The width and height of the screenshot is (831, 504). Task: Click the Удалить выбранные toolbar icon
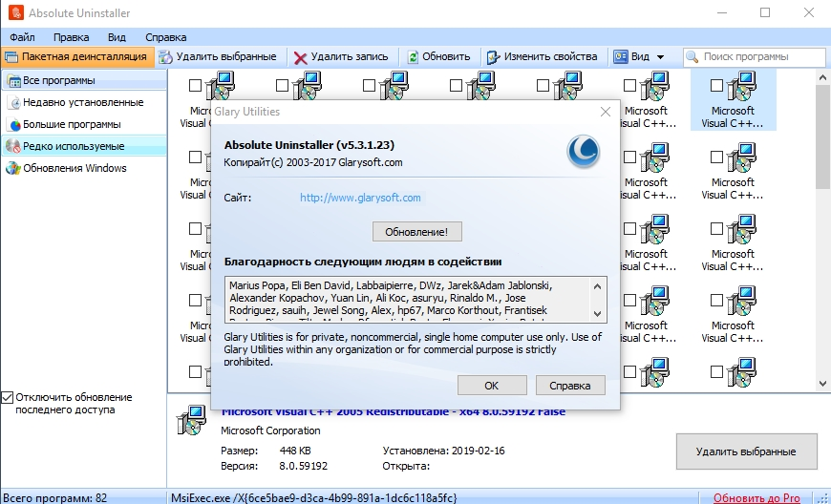(165, 56)
